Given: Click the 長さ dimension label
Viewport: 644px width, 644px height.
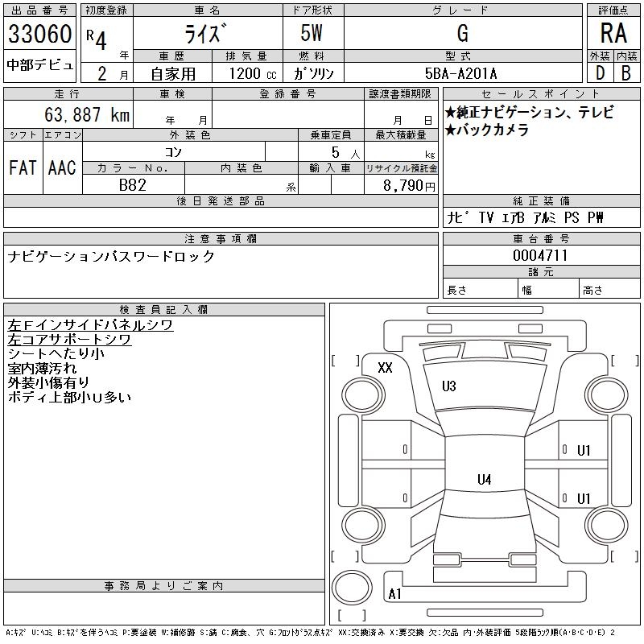Looking at the screenshot, I should [x=457, y=291].
